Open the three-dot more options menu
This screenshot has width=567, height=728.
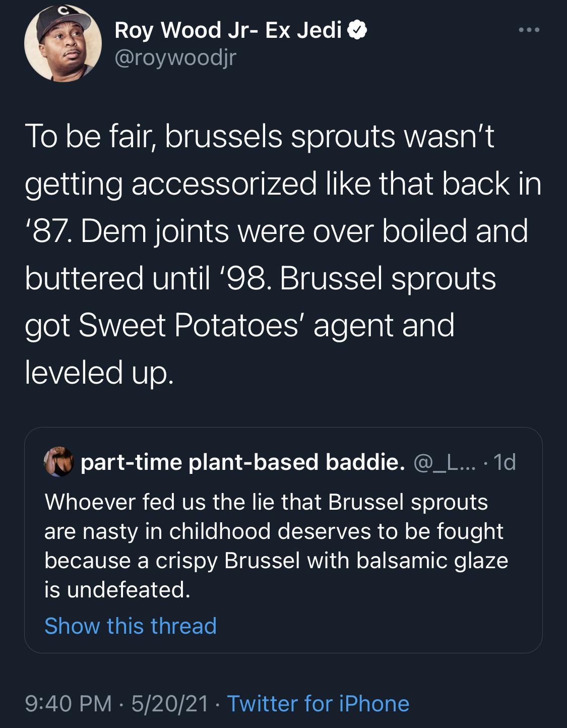click(529, 30)
